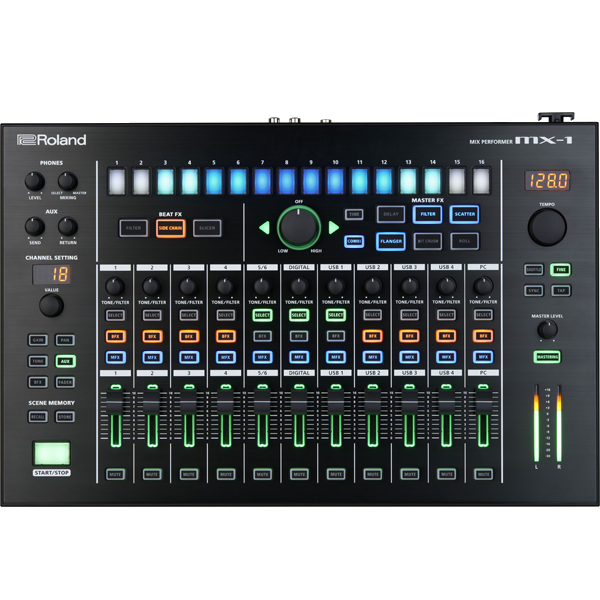The height and width of the screenshot is (600, 600).
Task: Mute channel 1
Action: tap(115, 474)
